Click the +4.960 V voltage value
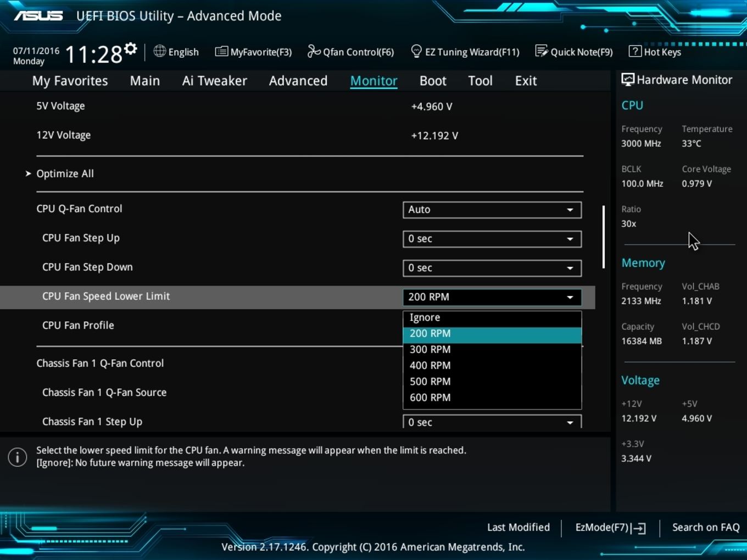The image size is (747, 560). 432,107
